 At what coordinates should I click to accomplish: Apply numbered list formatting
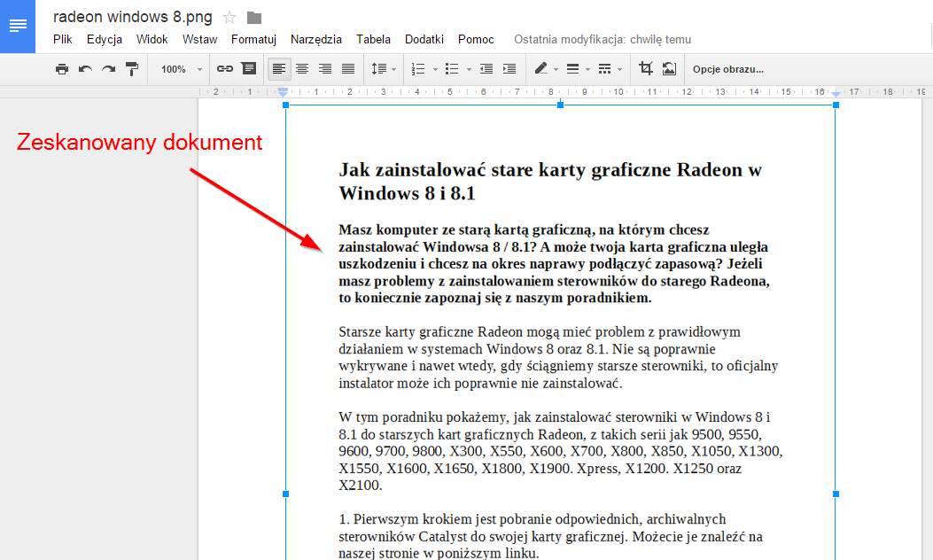click(x=418, y=69)
